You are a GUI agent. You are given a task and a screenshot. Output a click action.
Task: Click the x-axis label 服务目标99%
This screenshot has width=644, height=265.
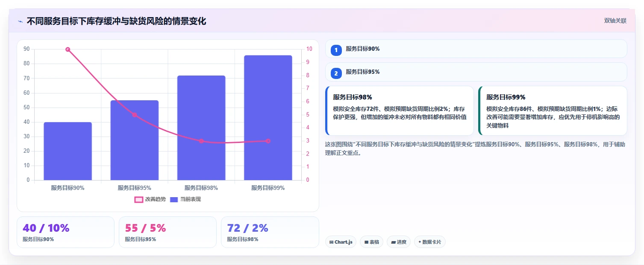click(268, 188)
